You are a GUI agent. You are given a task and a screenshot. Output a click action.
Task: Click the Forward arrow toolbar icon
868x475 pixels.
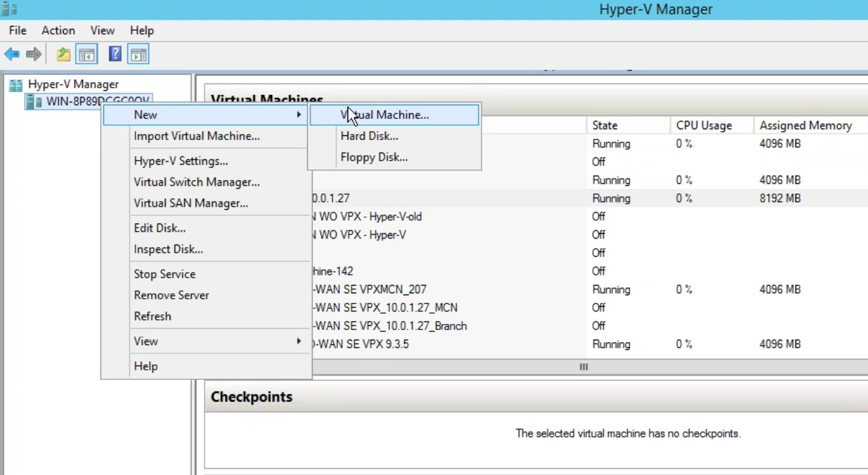coord(34,55)
